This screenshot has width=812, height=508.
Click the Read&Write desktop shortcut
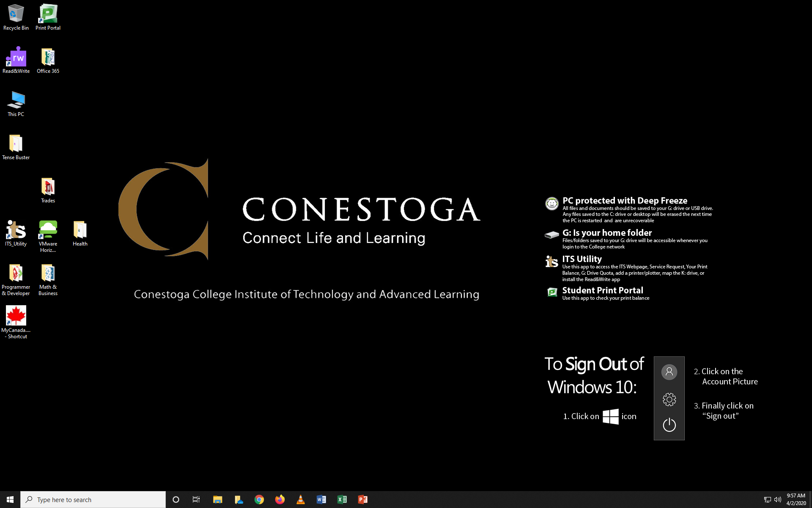[16, 61]
